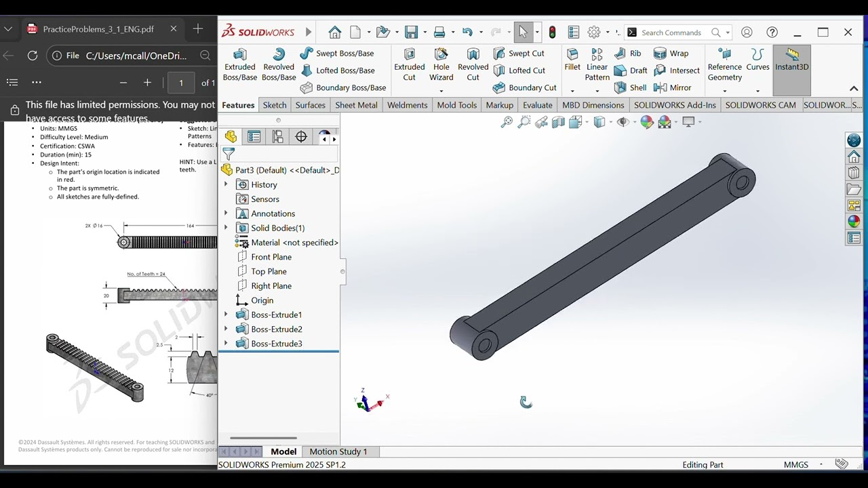Screen dimensions: 868x488
Task: Click the Print icon
Action: click(439, 33)
